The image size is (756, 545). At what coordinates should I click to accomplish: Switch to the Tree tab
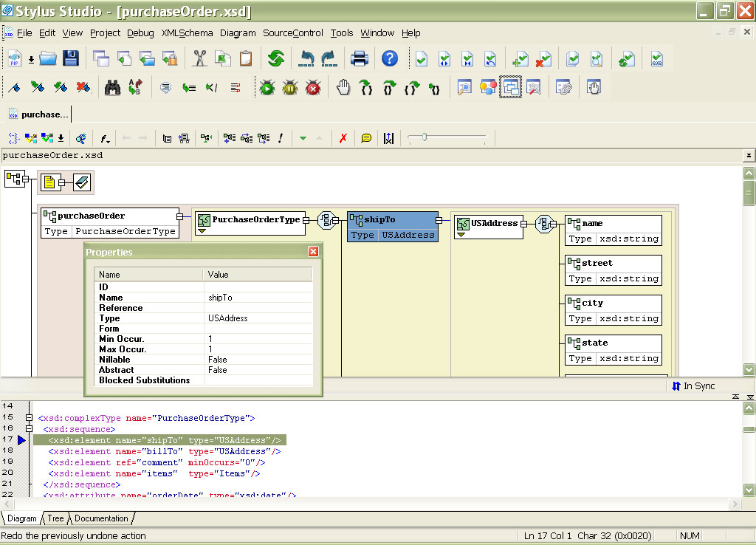tap(55, 518)
